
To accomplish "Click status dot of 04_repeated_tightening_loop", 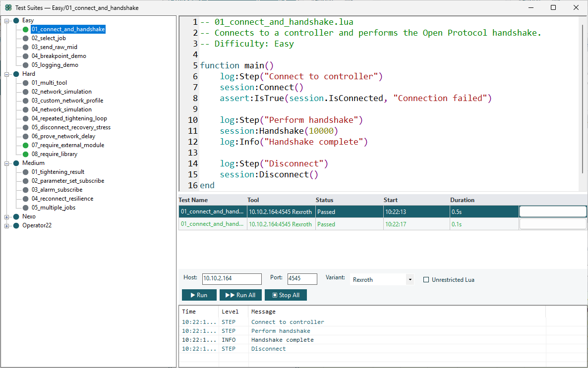I will 25,119.
